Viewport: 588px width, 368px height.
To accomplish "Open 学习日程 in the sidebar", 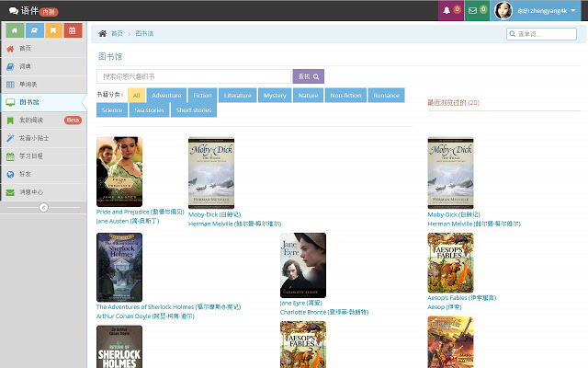I will coord(43,156).
